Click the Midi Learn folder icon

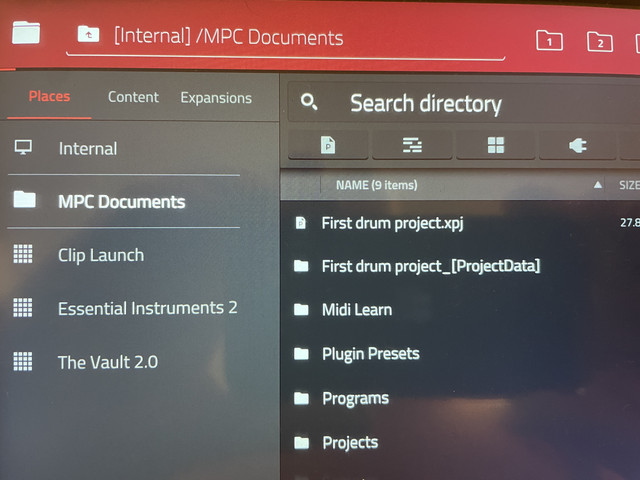tap(301, 309)
